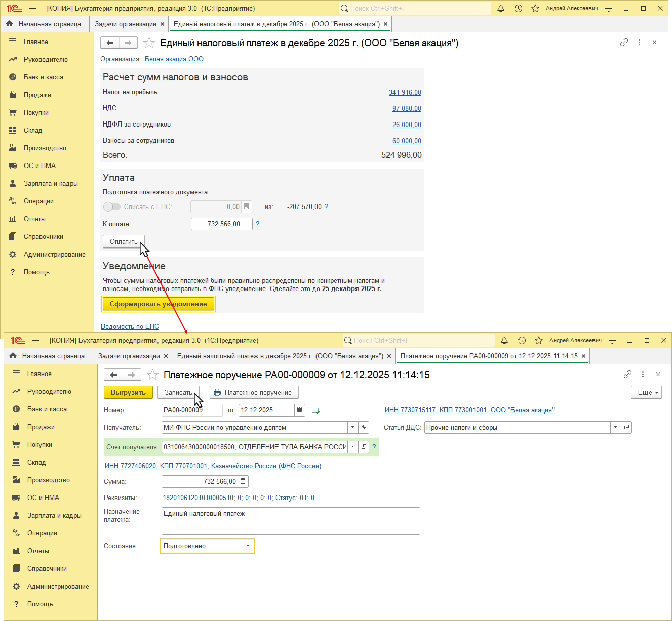Screen dimensions: 672x621
Task: Click the search box in bottom window
Action: (419, 340)
